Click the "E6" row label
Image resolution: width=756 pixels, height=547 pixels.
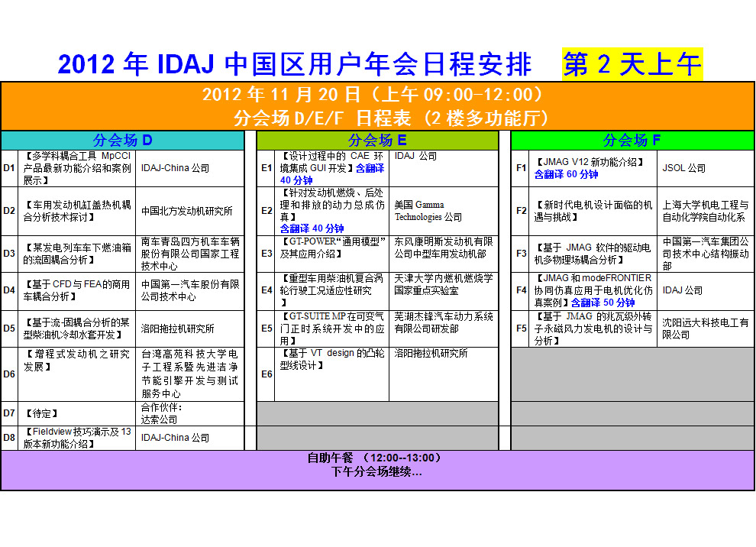267,374
